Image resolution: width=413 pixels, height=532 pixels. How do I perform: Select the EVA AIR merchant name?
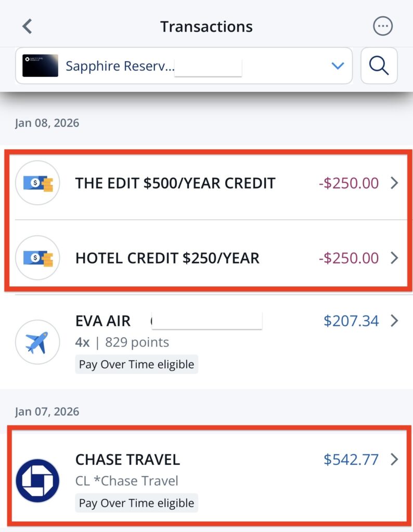coord(103,321)
